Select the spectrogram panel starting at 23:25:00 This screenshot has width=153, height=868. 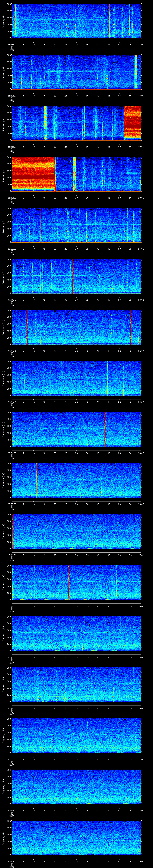[x=77, y=480]
